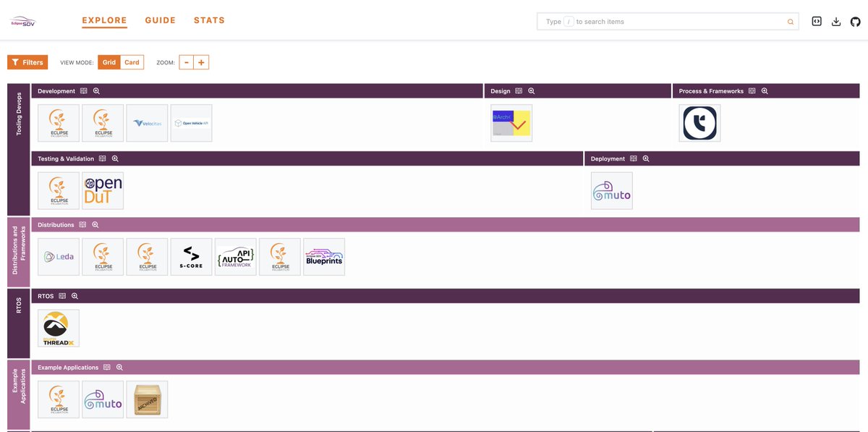Decrease zoom with the minus button

coord(187,62)
